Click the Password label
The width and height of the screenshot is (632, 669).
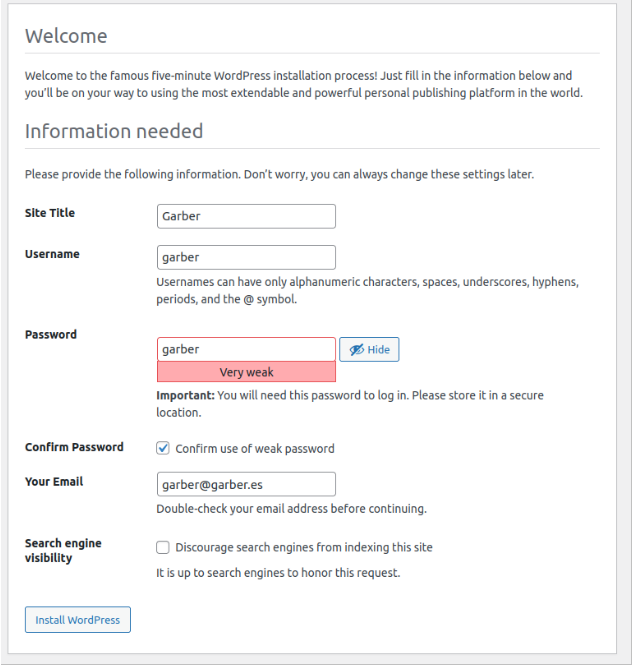tap(51, 334)
